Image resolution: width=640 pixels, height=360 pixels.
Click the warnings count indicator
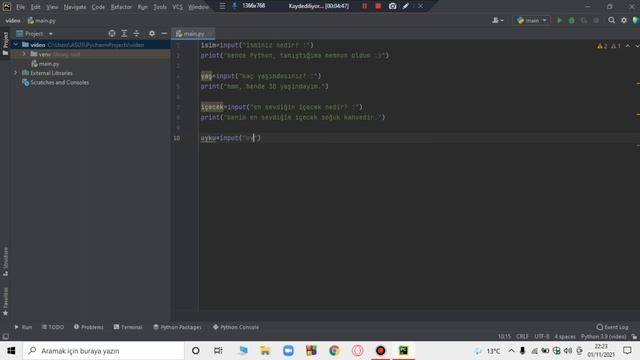tap(602, 46)
